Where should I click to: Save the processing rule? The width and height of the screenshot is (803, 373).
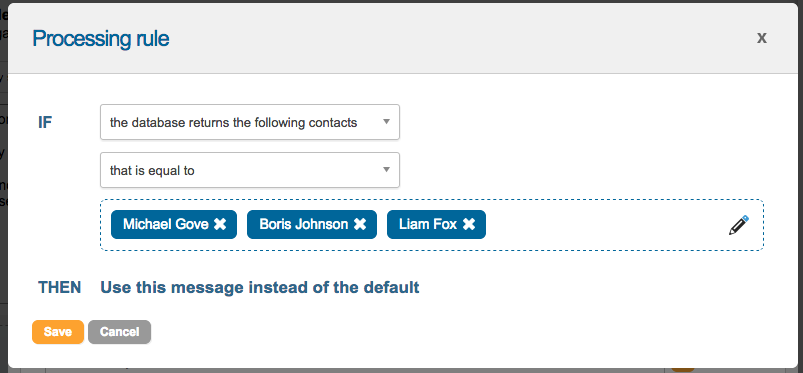tap(58, 332)
